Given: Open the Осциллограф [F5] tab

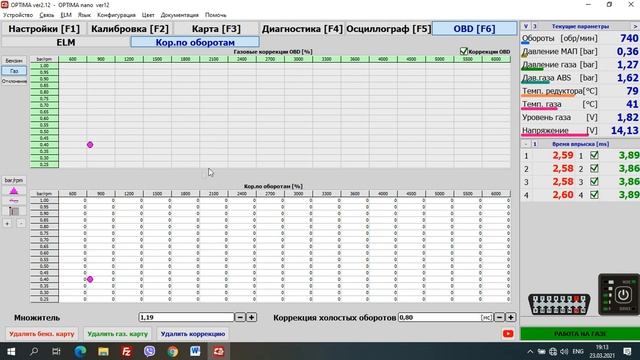Looking at the screenshot, I should [x=388, y=29].
